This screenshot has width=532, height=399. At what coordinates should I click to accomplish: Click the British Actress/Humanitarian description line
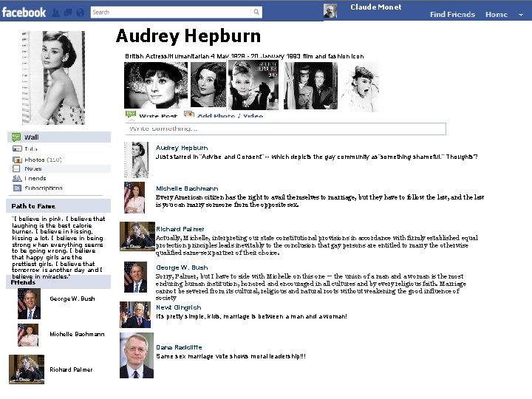(245, 56)
